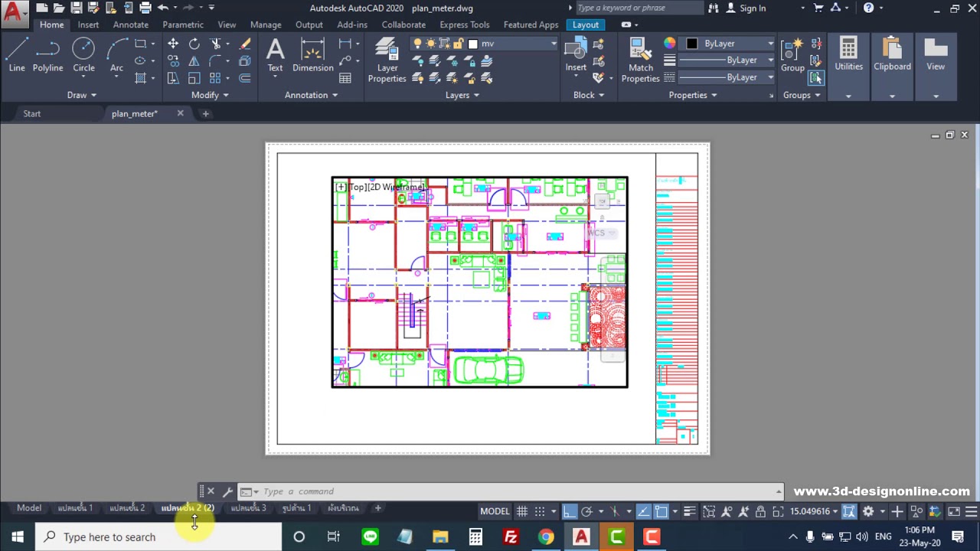The width and height of the screenshot is (980, 551).
Task: Select the Offset tool
Action: tap(245, 78)
